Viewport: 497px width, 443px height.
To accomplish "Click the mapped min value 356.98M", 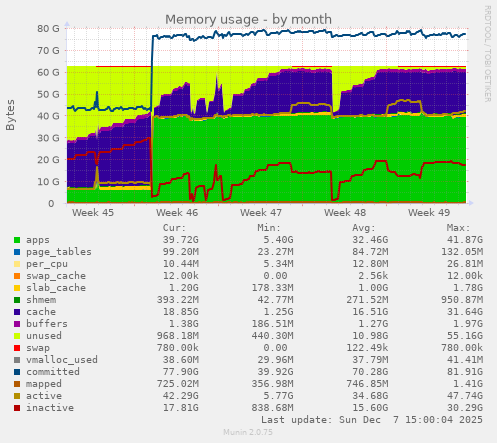I will (x=272, y=384).
